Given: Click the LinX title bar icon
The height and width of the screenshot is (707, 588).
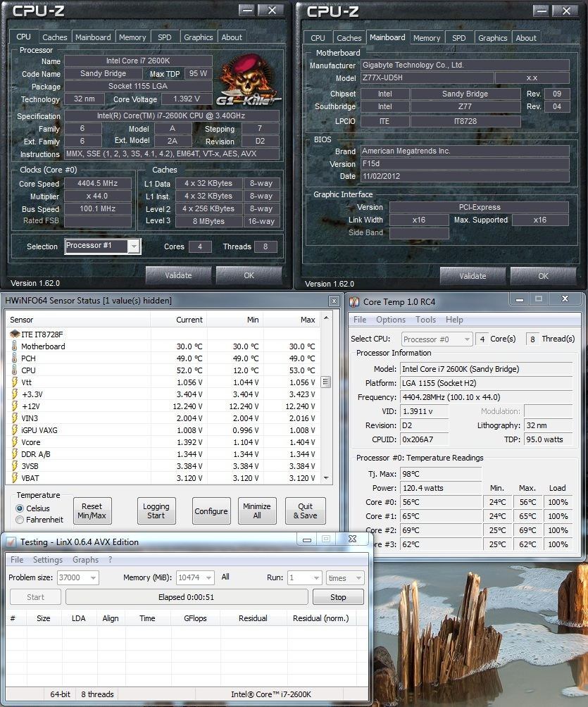Looking at the screenshot, I should (x=11, y=542).
